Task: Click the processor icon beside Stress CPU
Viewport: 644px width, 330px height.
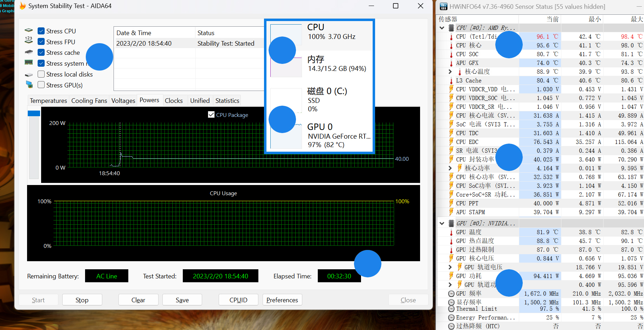Action: pos(29,31)
